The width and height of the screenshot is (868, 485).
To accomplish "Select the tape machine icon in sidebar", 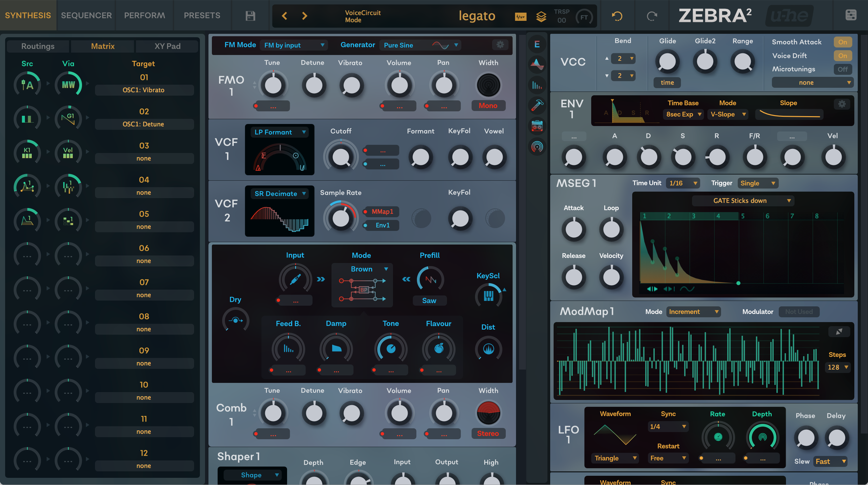I will (537, 126).
